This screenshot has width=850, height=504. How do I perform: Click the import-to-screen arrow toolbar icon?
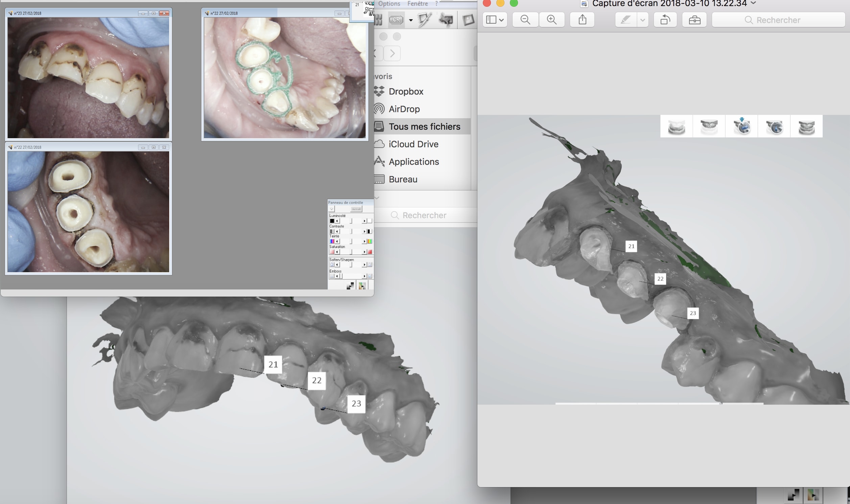coord(446,20)
